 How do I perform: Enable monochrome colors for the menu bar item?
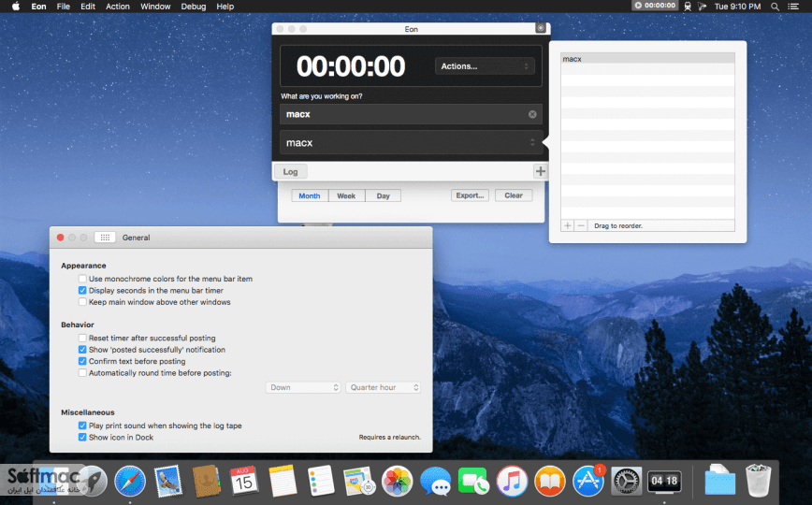[82, 279]
